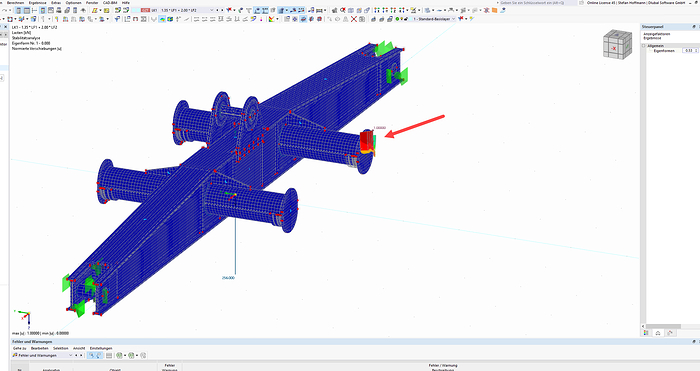Screen dimensions: 700x371
Task: Click the orange solid box icon in toolbar
Action: 495,10
